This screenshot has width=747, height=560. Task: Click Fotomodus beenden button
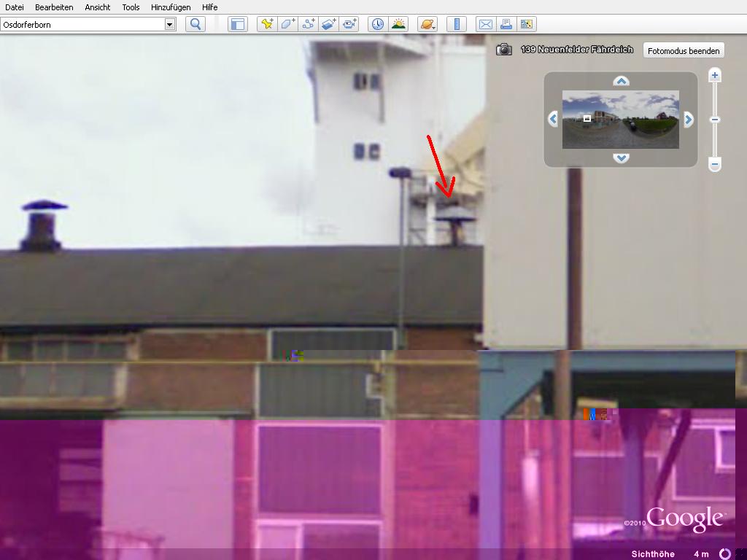pos(684,50)
